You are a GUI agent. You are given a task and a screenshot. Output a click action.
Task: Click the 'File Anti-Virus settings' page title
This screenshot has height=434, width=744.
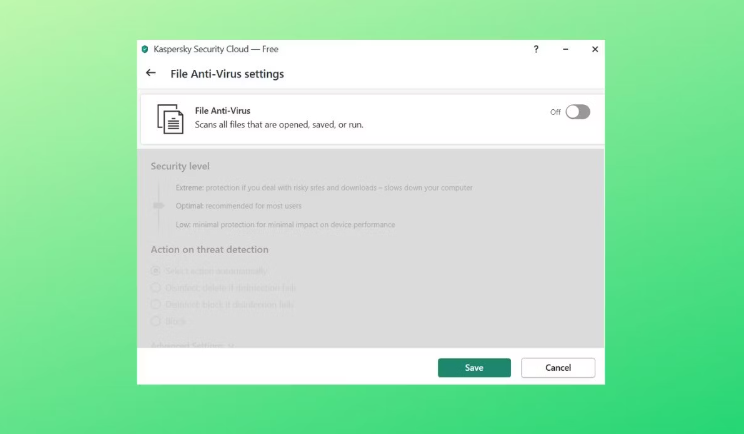click(x=227, y=74)
